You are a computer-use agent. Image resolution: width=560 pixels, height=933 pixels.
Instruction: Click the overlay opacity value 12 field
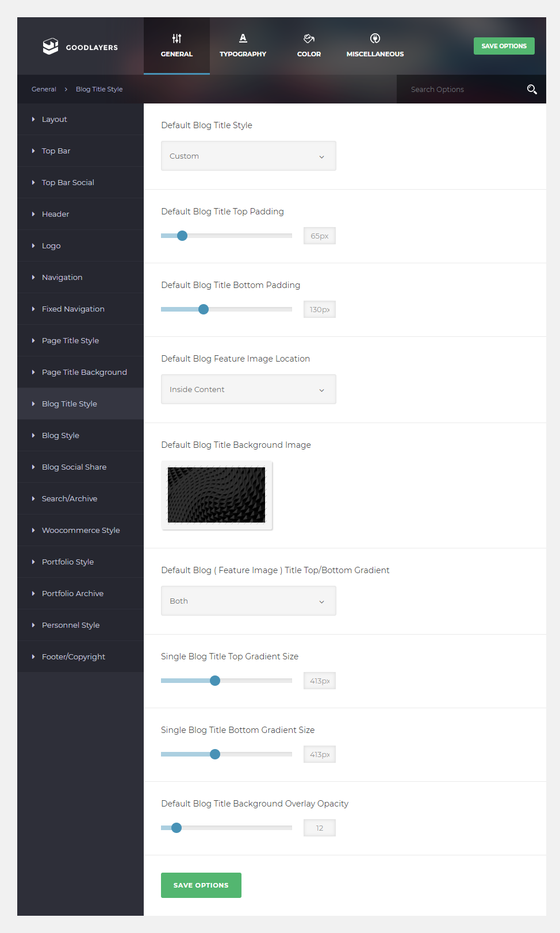tap(320, 828)
